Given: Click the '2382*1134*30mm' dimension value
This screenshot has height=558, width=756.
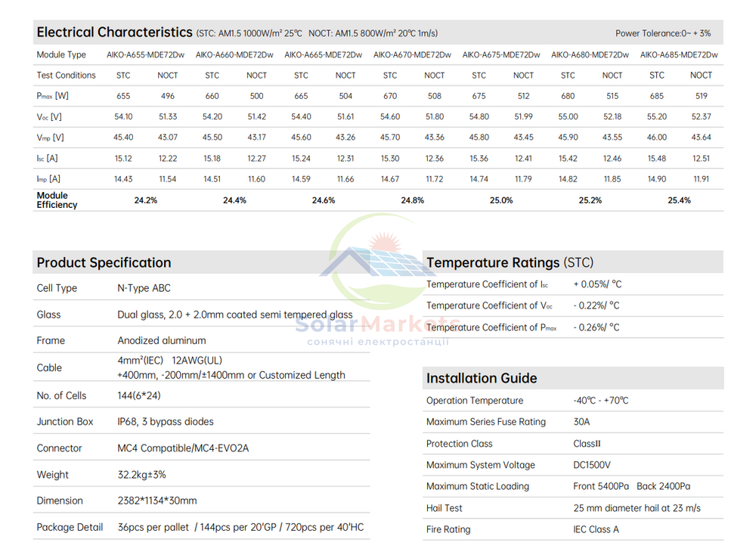Looking at the screenshot, I should point(157,501).
